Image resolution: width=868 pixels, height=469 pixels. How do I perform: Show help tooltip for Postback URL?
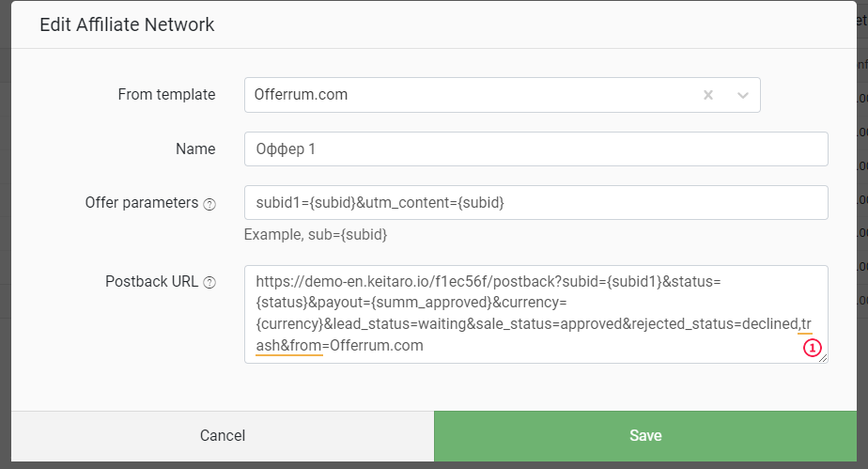pyautogui.click(x=209, y=282)
